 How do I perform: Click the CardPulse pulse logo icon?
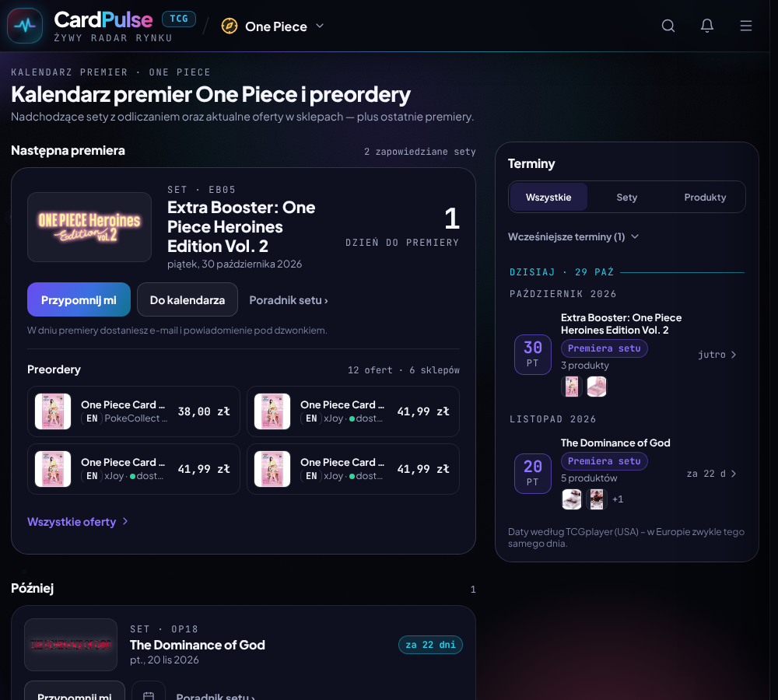point(25,26)
